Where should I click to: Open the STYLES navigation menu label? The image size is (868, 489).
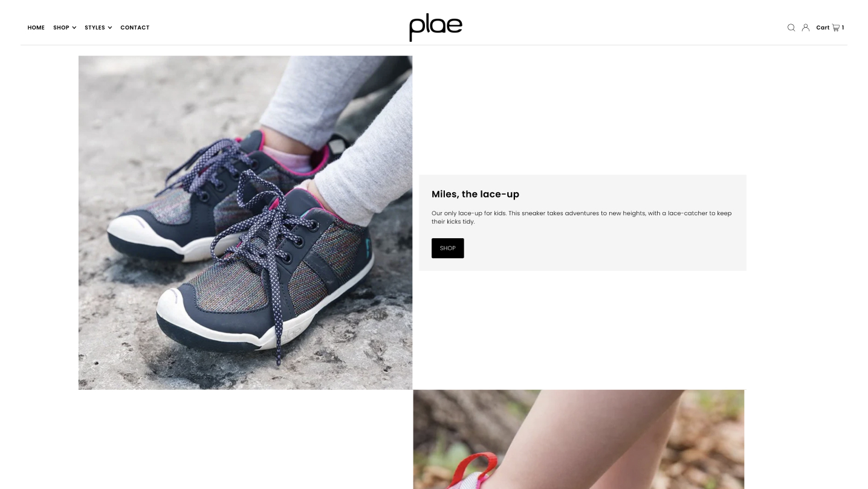[95, 28]
